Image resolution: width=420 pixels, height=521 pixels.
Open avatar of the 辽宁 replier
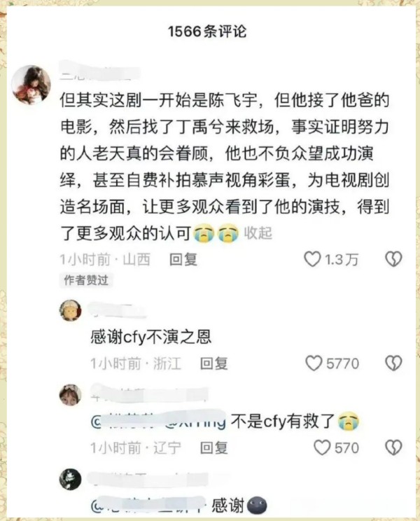(71, 395)
